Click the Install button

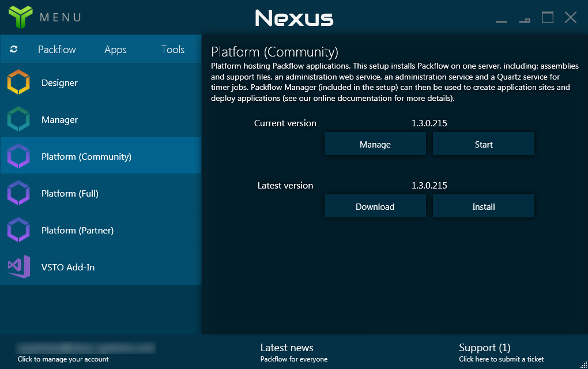click(x=484, y=206)
